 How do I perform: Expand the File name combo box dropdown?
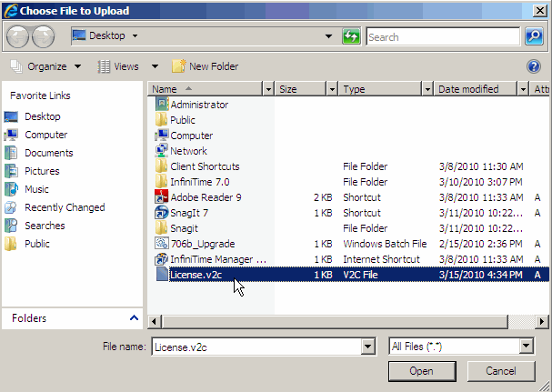(368, 347)
